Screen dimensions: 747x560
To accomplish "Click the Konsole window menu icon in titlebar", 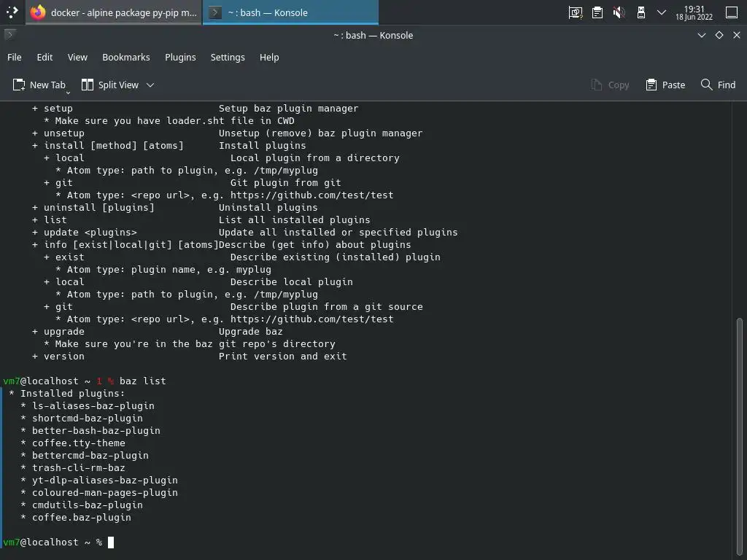I will 9,35.
